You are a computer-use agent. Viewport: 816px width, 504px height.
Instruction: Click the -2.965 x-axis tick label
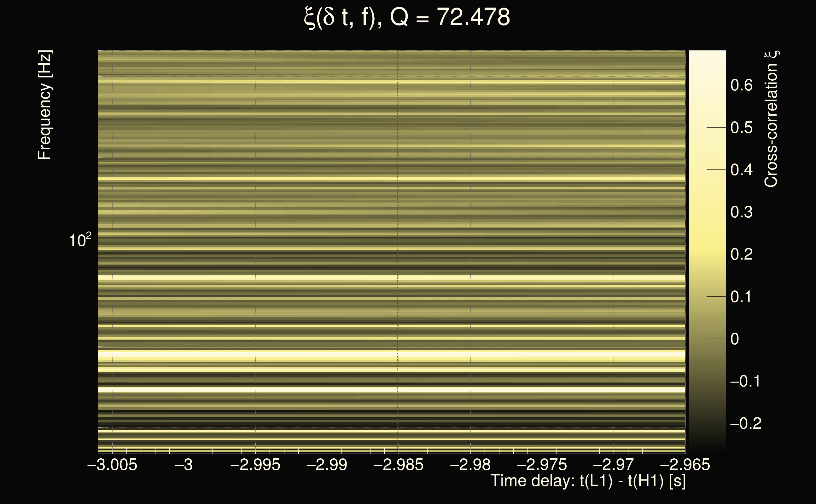685,465
